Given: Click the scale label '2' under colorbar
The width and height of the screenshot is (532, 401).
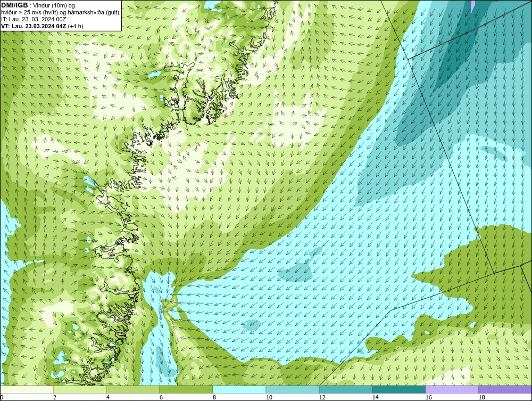Looking at the screenshot, I should click(x=55, y=397).
